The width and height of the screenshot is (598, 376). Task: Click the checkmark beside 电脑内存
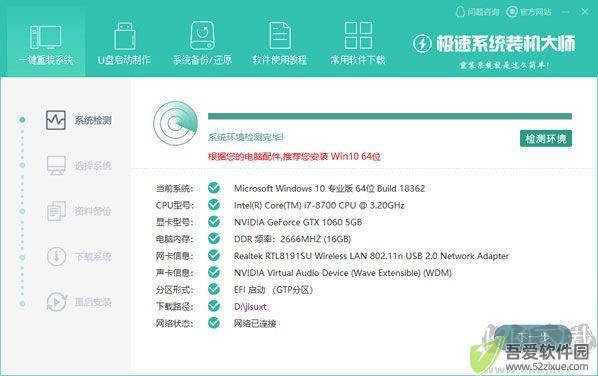pyautogui.click(x=214, y=238)
